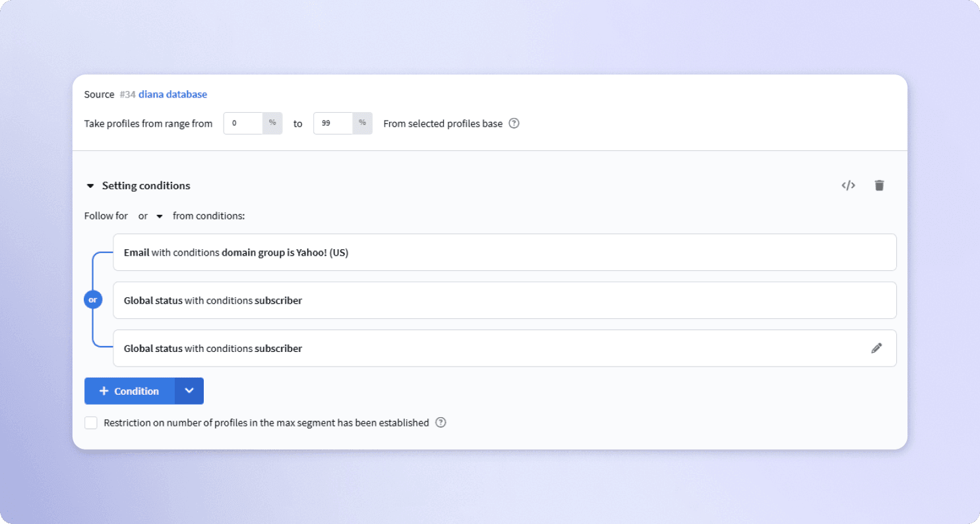Viewport: 980px width, 524px height.
Task: Show help for selected profiles base
Action: click(x=514, y=123)
